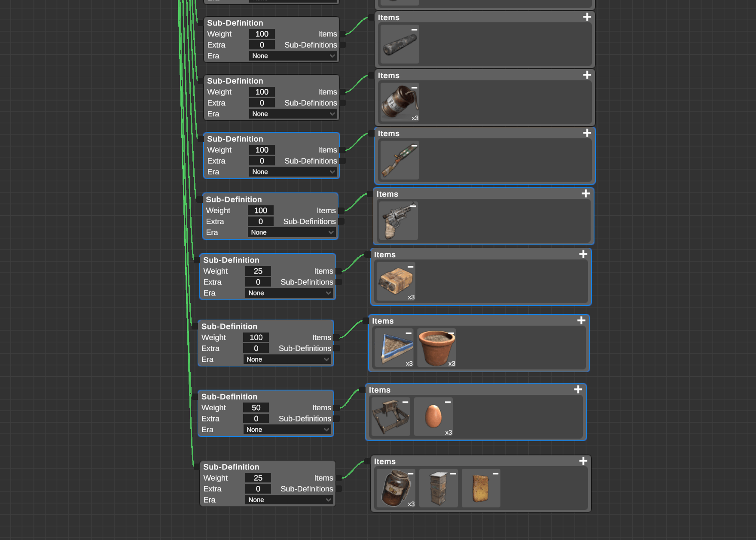The width and height of the screenshot is (756, 540).
Task: Open the Era dropdown on the revolver Sub-Definition
Action: (292, 232)
